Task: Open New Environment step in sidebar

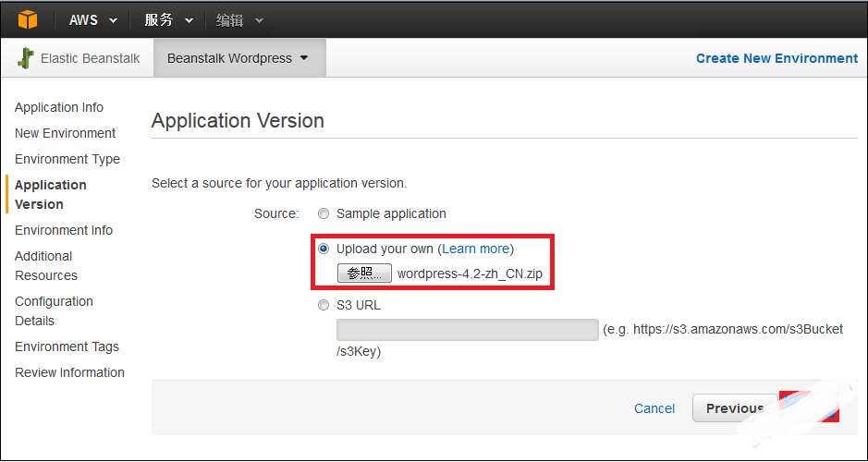Action: tap(65, 133)
